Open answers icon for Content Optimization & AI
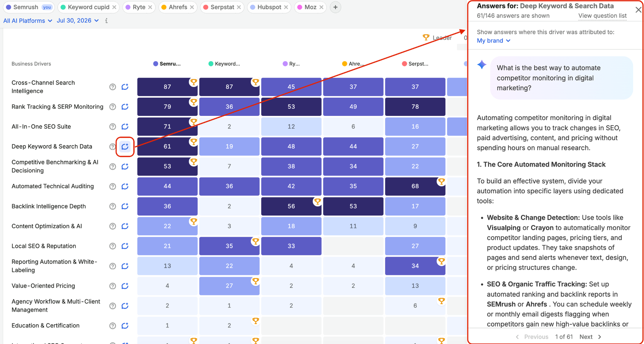The image size is (644, 344). point(125,226)
